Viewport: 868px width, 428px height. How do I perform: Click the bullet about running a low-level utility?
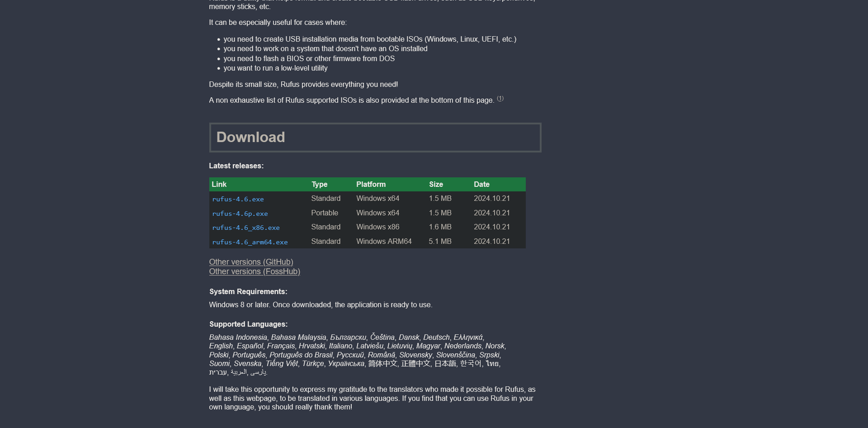[x=275, y=68]
